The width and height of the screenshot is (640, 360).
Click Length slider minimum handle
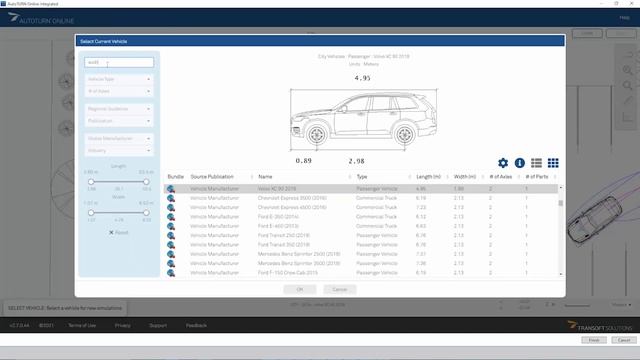tap(91, 182)
